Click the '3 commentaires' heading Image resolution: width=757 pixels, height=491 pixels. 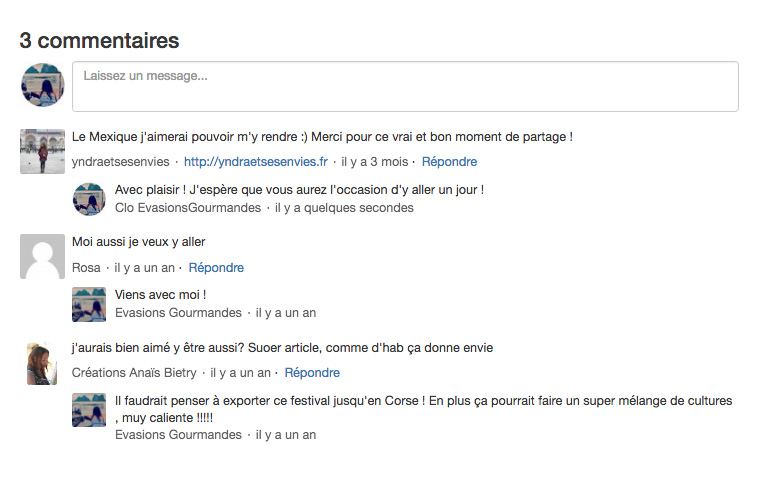[99, 41]
